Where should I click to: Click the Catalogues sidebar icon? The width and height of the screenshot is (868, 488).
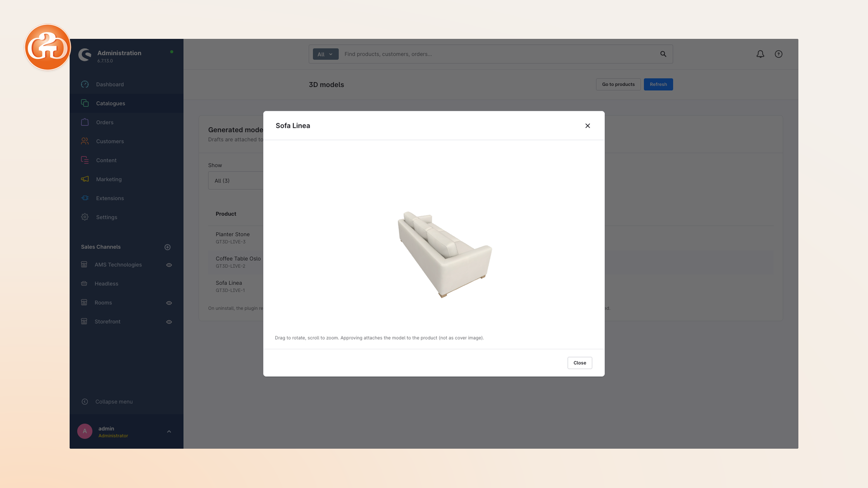(x=85, y=103)
